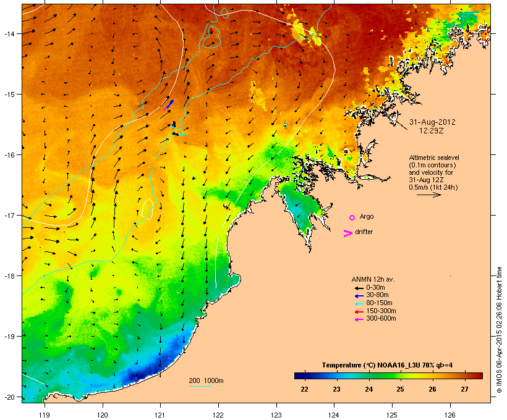Click the red 150-300m arrow legend symbol
The width and height of the screenshot is (507, 420).
359,311
